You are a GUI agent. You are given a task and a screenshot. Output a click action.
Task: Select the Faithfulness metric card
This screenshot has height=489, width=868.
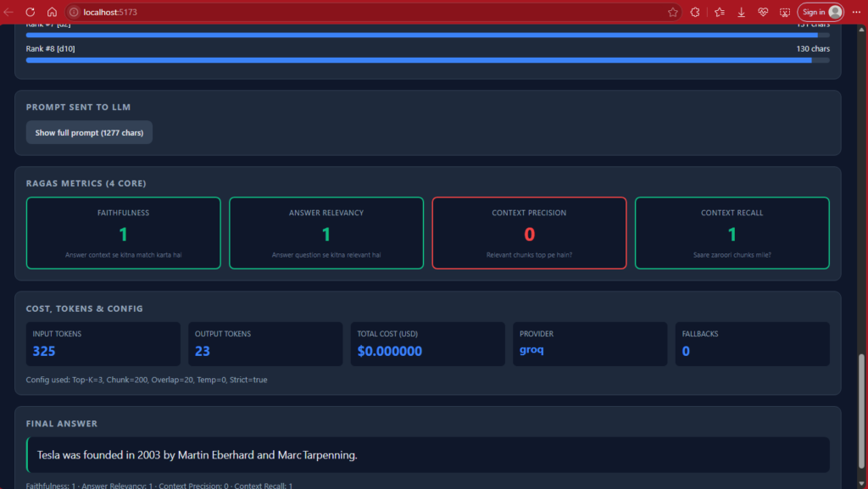(x=124, y=233)
